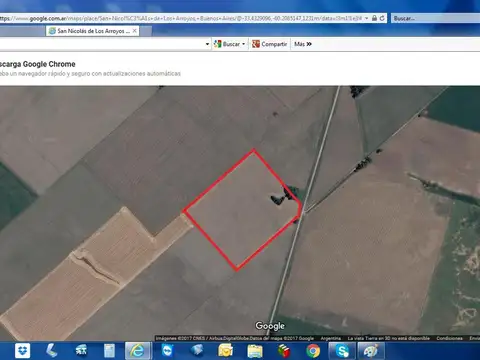The height and width of the screenshot is (360, 480).
Task: Open the Condiciones link on the map
Action: [449, 338]
